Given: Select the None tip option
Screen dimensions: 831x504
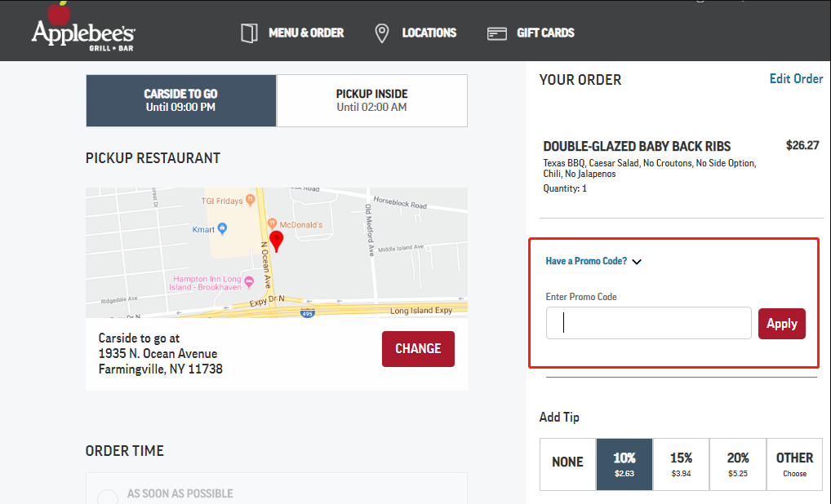Looking at the screenshot, I should click(567, 464).
